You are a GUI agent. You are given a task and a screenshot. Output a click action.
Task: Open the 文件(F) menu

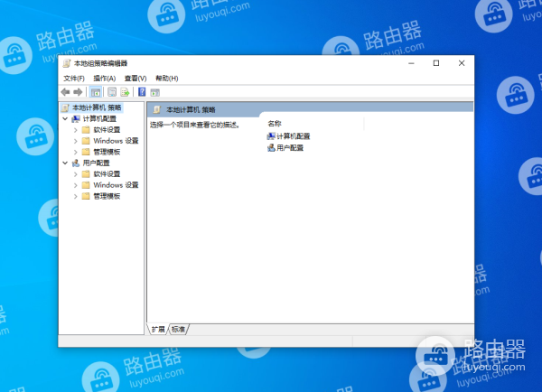tap(74, 79)
